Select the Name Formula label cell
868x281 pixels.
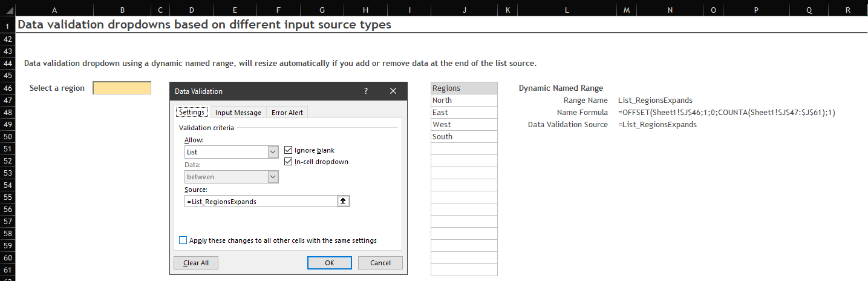tap(582, 113)
